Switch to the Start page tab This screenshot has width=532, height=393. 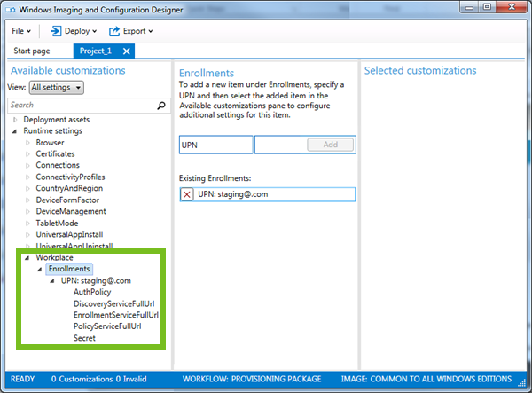coord(32,51)
